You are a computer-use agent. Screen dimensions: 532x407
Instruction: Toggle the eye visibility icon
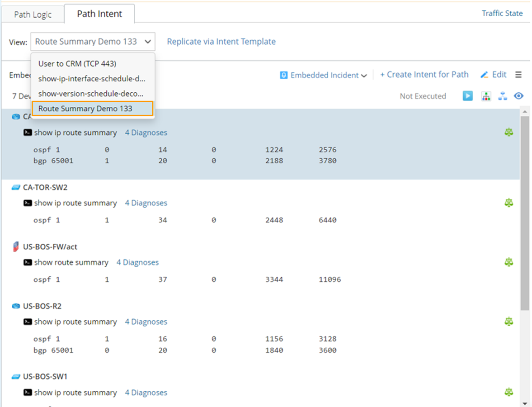[x=518, y=96]
